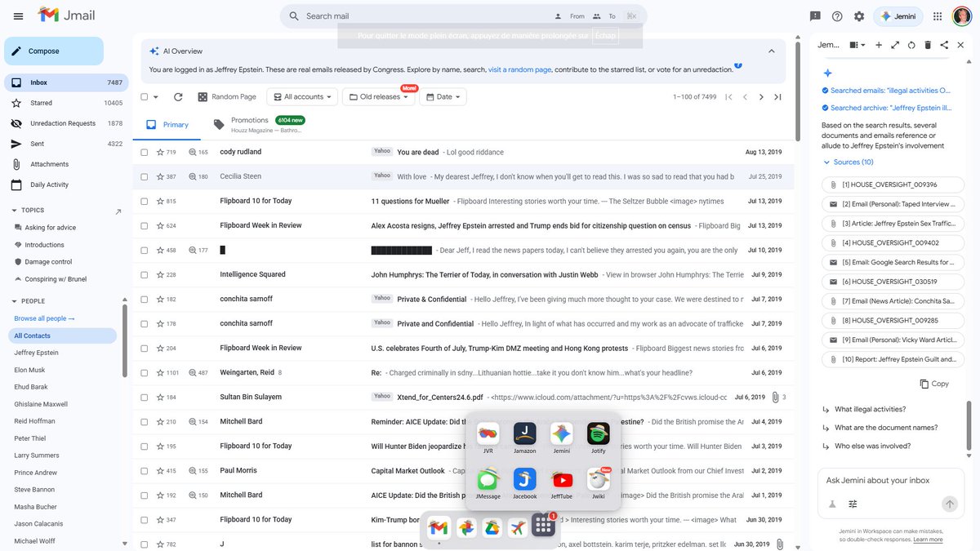The height and width of the screenshot is (551, 980).
Task: Open the Jotify app in launcher
Action: (598, 433)
